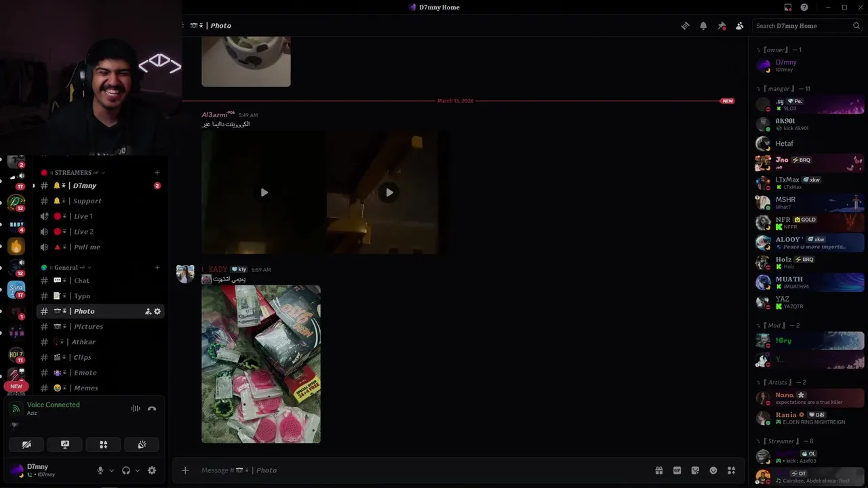
Task: Open the soundboard button
Action: point(142,445)
